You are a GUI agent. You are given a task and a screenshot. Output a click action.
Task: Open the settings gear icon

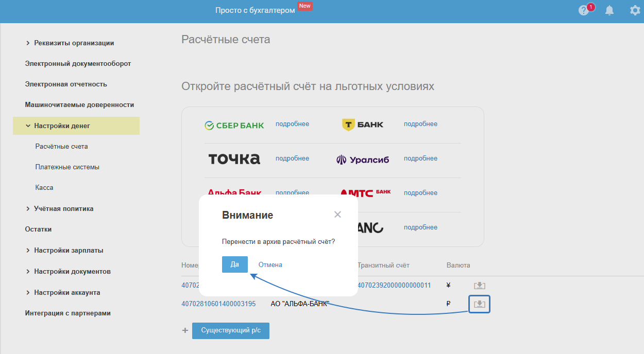(635, 10)
